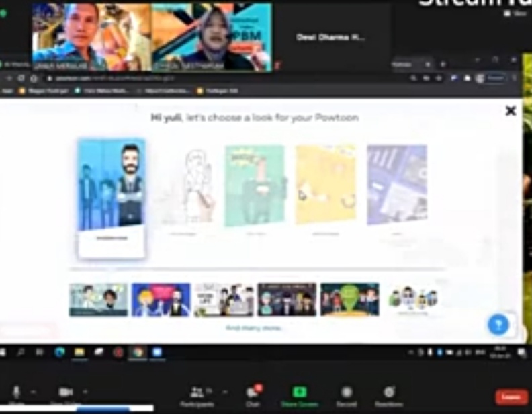Click the participant tile named Dewi Dharma
Viewport: 532px width, 414px height.
click(x=330, y=38)
